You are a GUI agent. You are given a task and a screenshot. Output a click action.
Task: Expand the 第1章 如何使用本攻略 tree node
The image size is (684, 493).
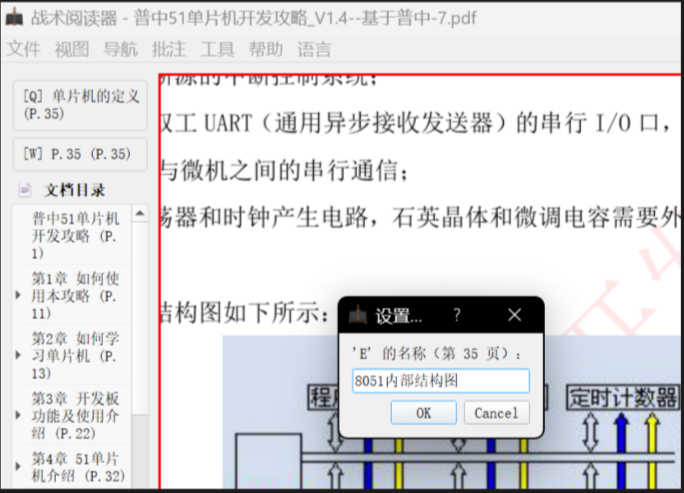(18, 296)
